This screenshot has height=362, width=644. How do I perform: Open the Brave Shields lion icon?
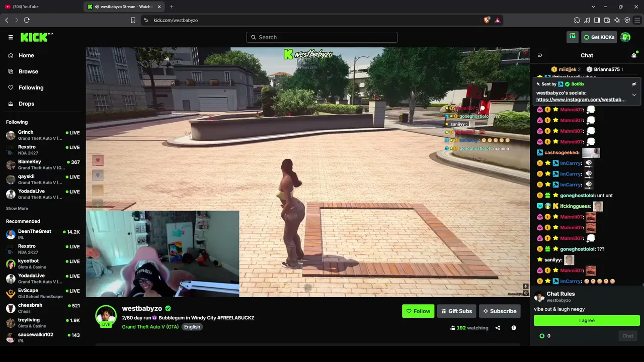pyautogui.click(x=487, y=20)
